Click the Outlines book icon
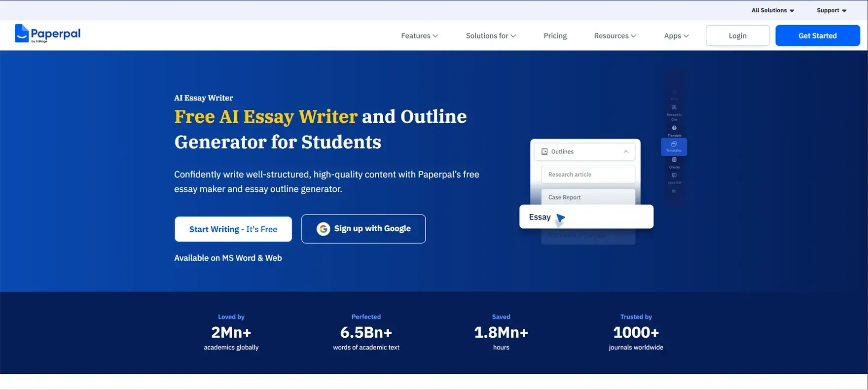 coord(544,152)
